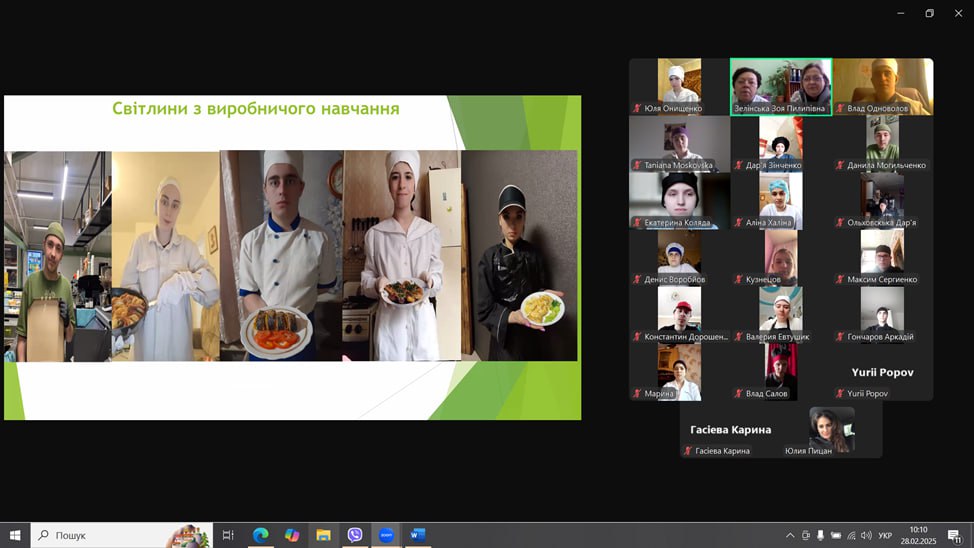Open Microsoft Edge from the taskbar

pos(260,535)
